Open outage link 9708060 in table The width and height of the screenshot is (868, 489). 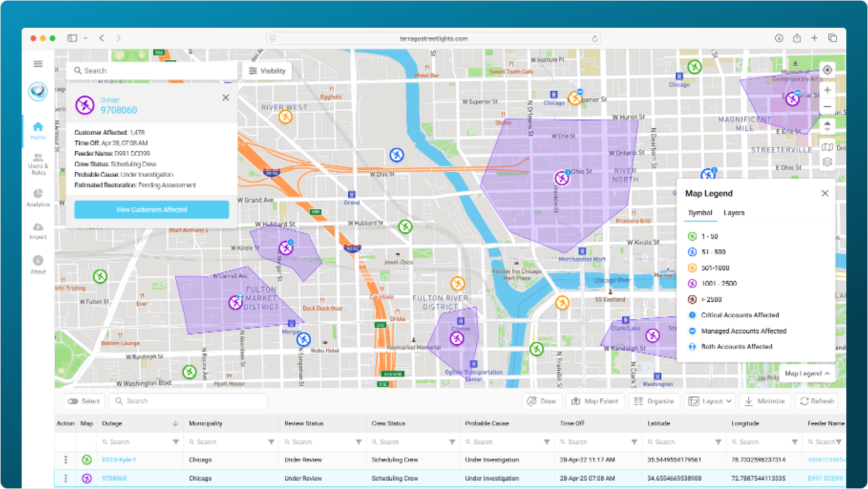(114, 478)
